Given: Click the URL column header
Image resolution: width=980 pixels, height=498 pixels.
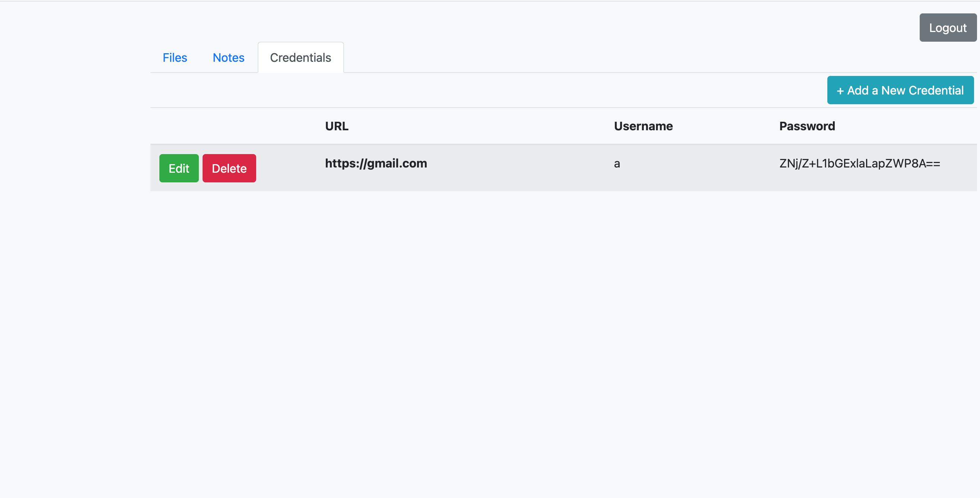Looking at the screenshot, I should pyautogui.click(x=337, y=126).
